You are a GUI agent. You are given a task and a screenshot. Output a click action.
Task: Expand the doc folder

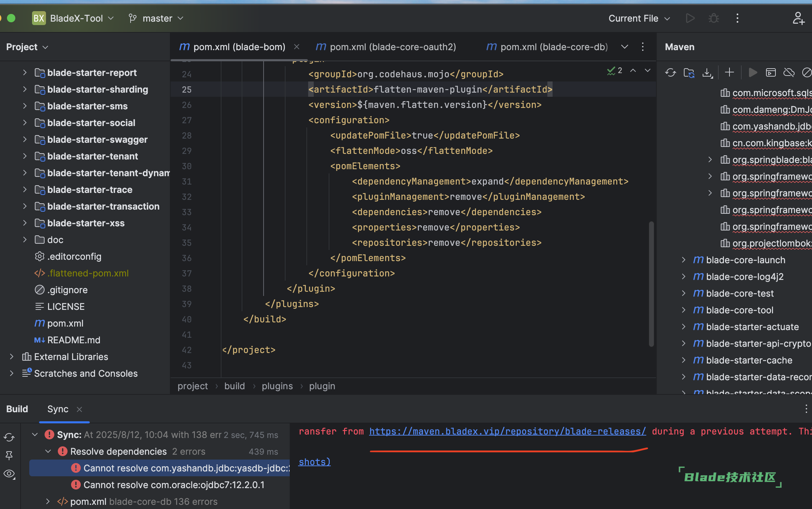pyautogui.click(x=25, y=240)
